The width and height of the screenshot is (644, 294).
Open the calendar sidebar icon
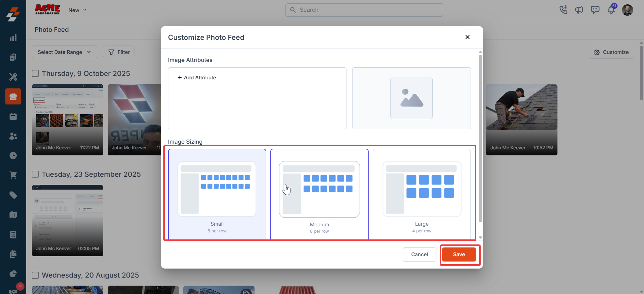click(x=13, y=116)
